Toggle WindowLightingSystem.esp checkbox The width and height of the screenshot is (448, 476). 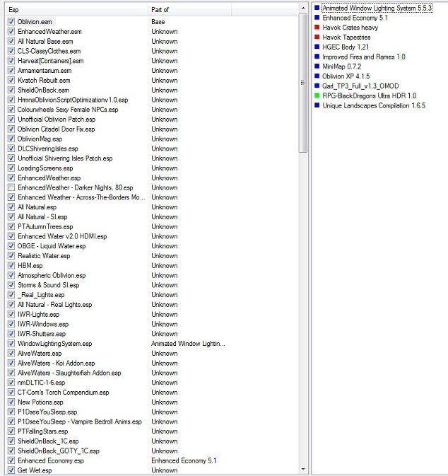click(11, 344)
